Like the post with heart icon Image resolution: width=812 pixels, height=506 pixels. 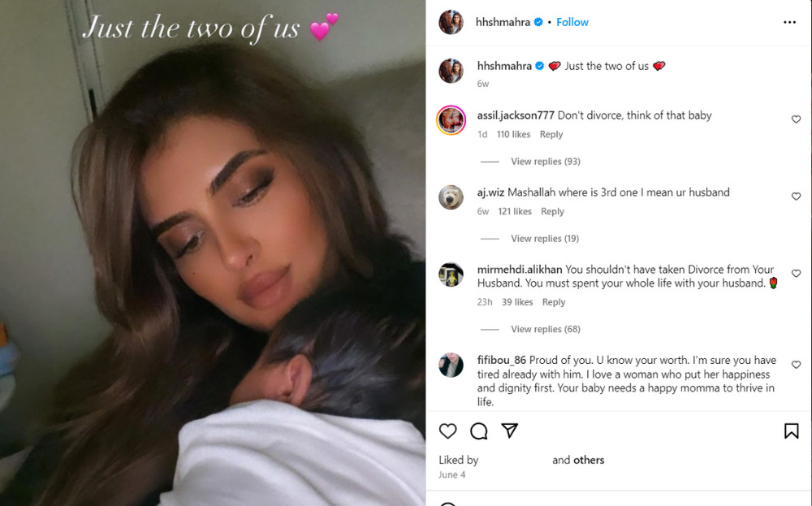448,431
